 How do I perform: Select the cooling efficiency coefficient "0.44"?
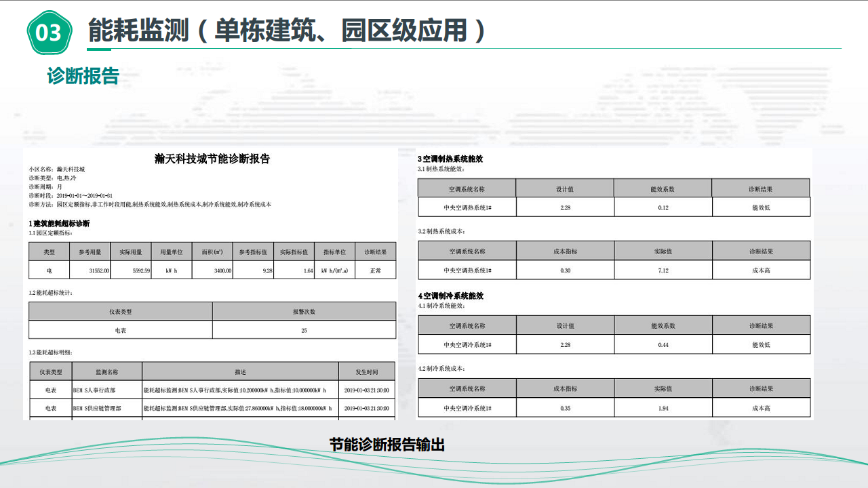click(663, 345)
